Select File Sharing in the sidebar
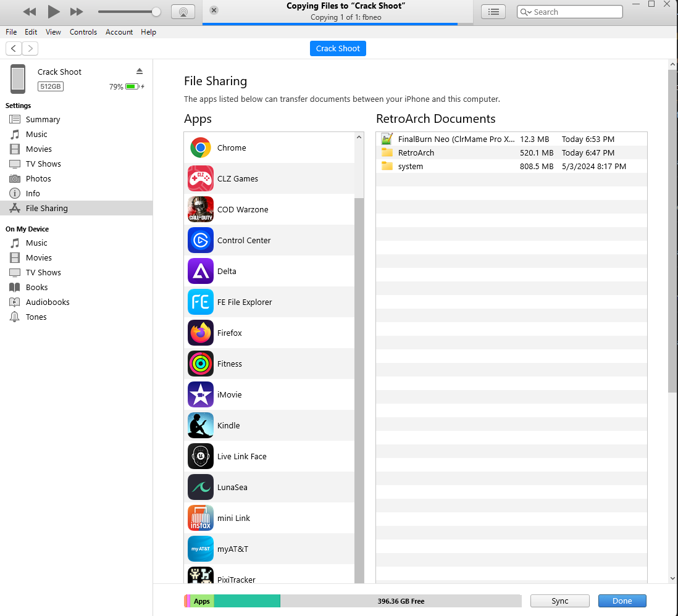 click(76, 208)
